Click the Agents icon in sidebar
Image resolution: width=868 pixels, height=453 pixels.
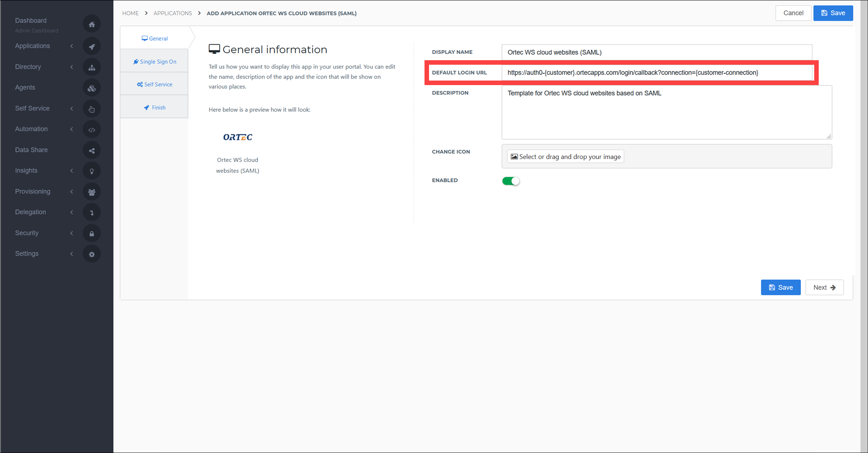pos(92,88)
